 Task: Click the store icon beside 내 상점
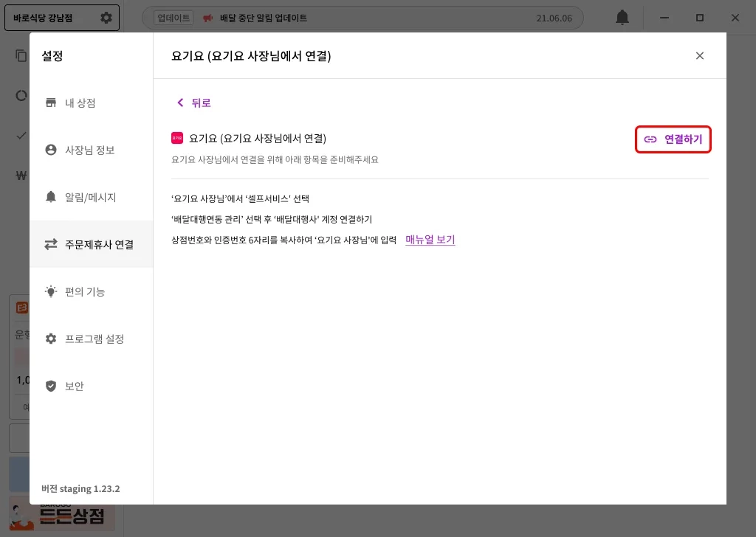(x=51, y=103)
